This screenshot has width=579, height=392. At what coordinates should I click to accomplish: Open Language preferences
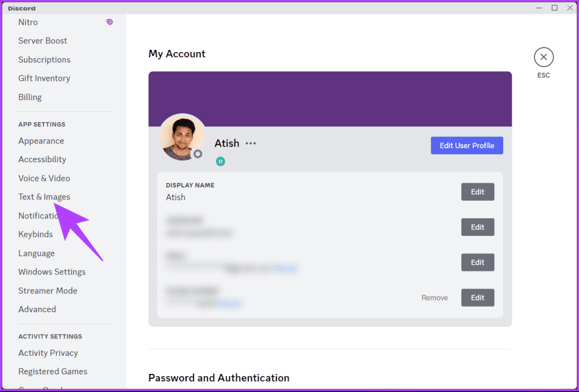(x=36, y=253)
